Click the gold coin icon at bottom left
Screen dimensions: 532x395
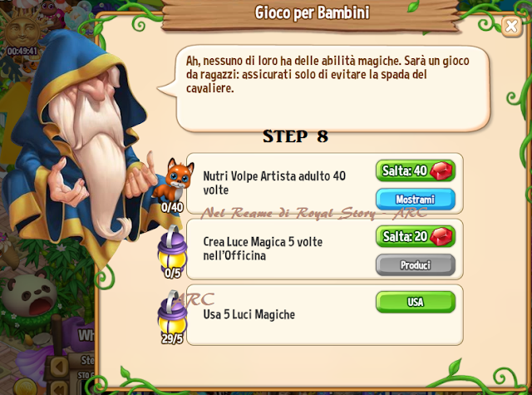[24, 387]
